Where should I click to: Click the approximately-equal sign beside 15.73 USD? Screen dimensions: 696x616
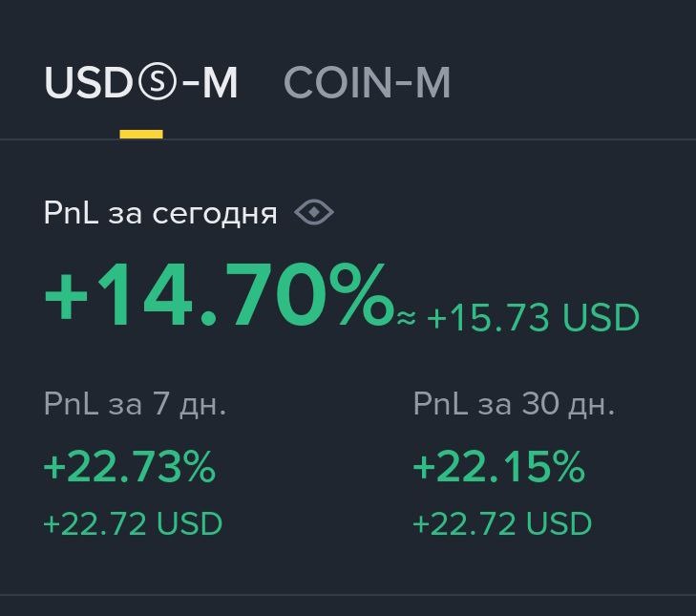[x=407, y=319]
